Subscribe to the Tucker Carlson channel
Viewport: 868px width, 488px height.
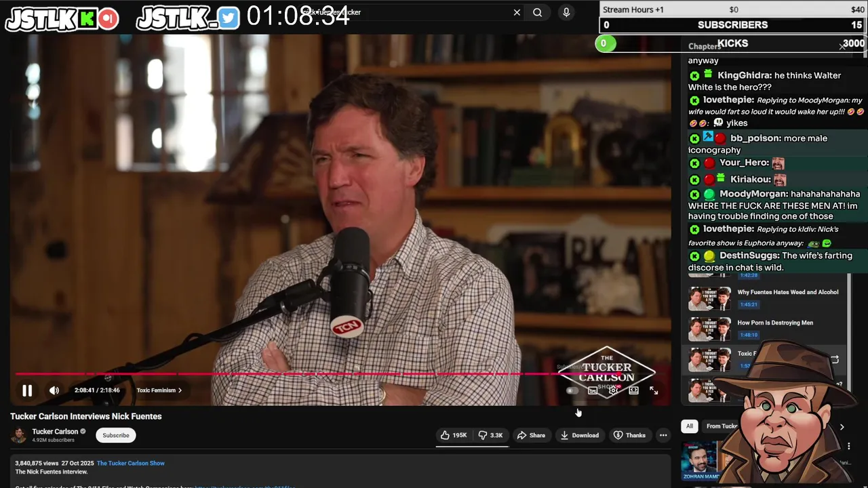pyautogui.click(x=116, y=435)
